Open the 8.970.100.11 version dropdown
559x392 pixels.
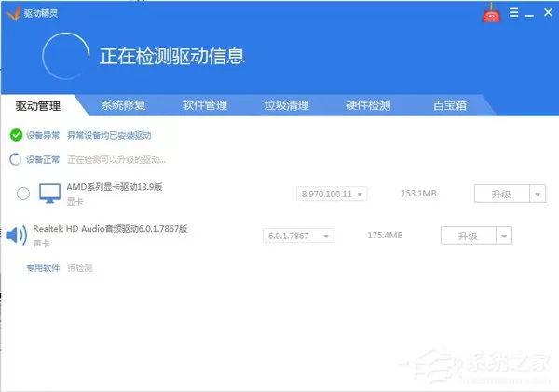tap(332, 194)
